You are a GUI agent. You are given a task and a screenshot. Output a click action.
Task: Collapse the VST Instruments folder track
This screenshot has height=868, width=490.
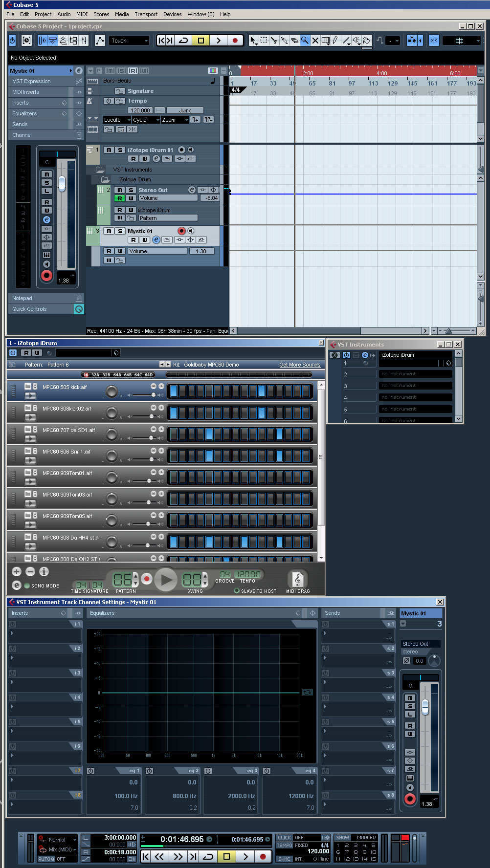point(100,170)
